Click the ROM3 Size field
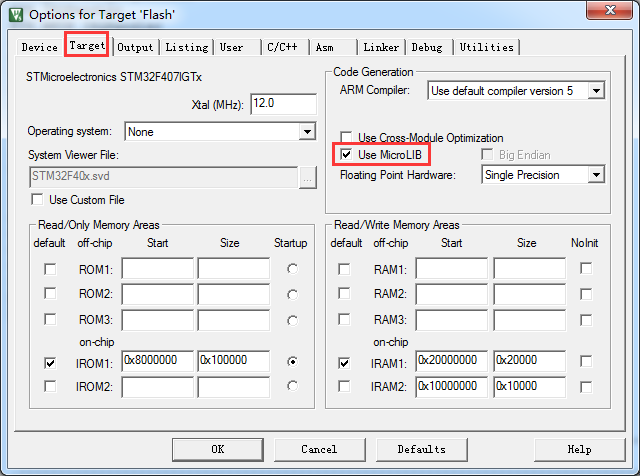Screen dimensions: 640x476 pyautogui.click(x=233, y=320)
